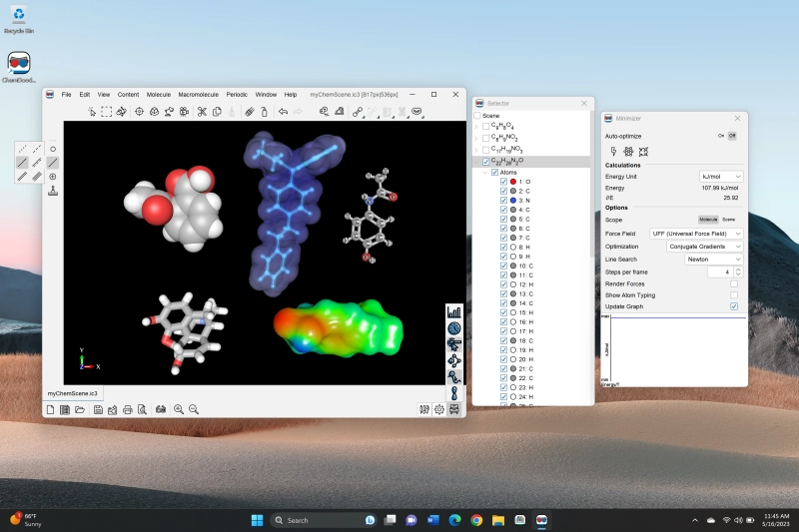The width and height of the screenshot is (799, 532).
Task: Uncheck the Atoms group checkbox
Action: click(x=494, y=172)
